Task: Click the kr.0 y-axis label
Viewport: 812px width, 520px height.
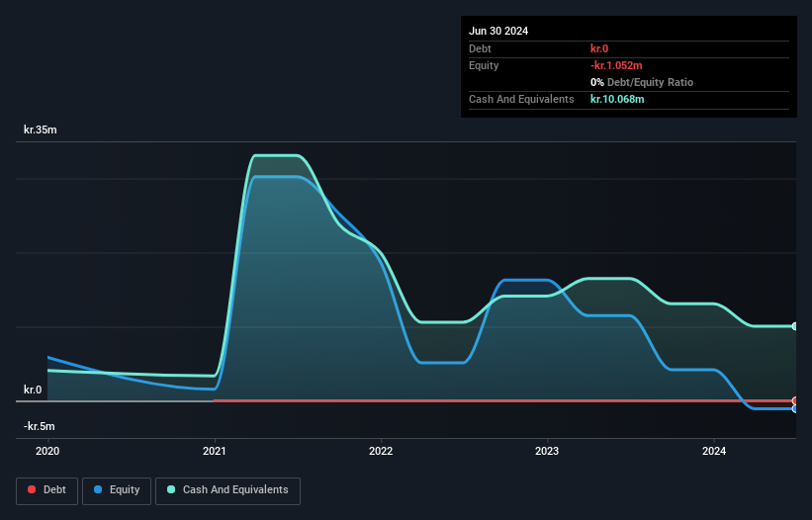Action: tap(33, 390)
